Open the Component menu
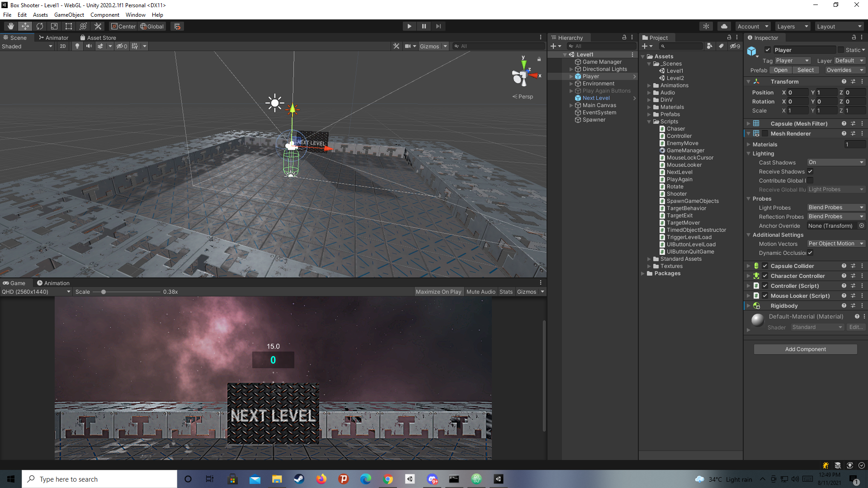This screenshot has width=868, height=488. point(104,15)
